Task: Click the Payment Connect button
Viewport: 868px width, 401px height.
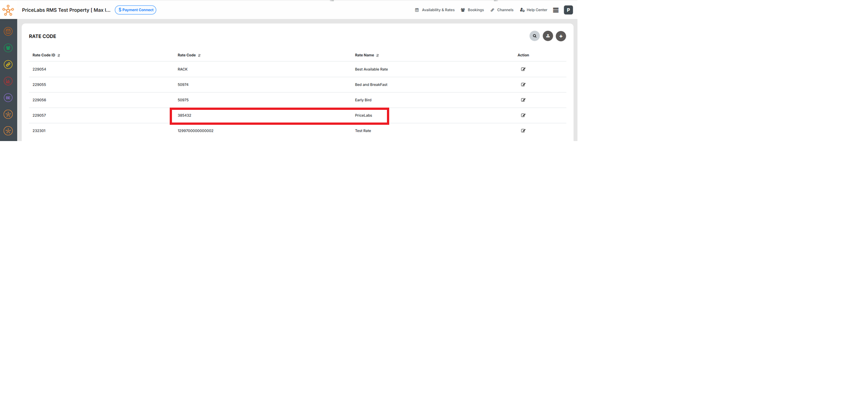Action: point(135,10)
